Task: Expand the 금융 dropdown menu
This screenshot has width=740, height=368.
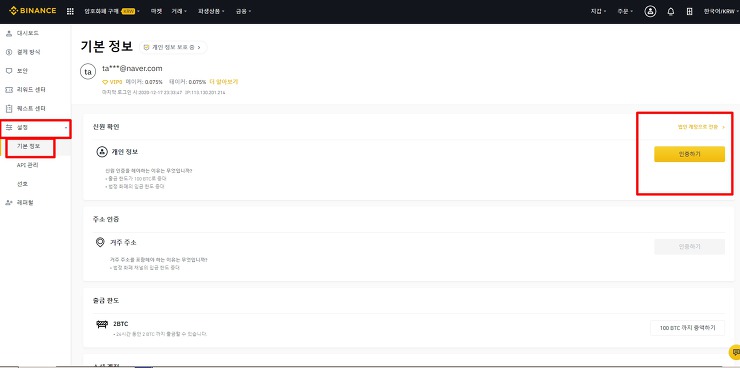Action: click(244, 11)
